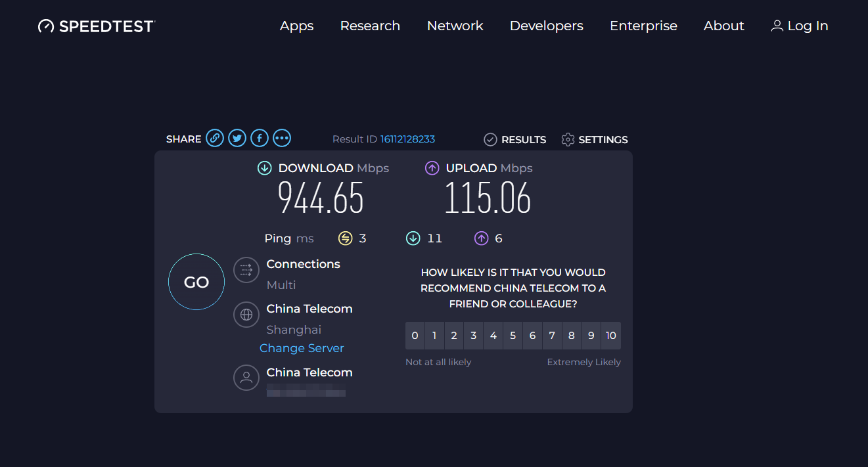Viewport: 868px width, 467px height.
Task: Click the Speedtest logo
Action: pyautogui.click(x=97, y=26)
